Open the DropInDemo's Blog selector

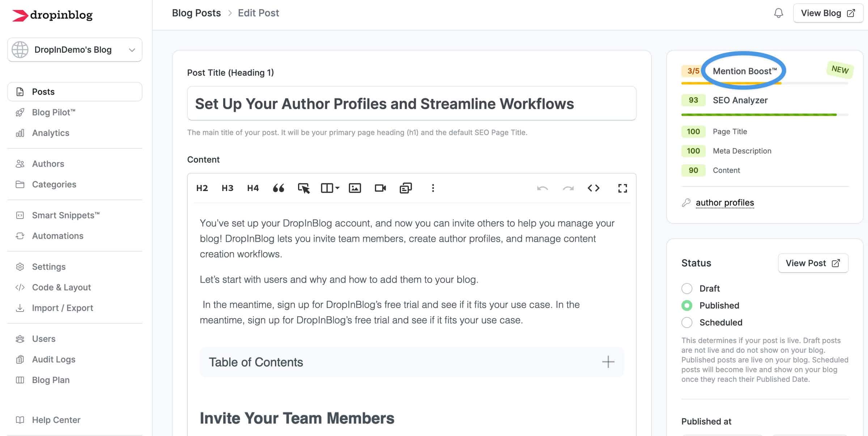[75, 50]
